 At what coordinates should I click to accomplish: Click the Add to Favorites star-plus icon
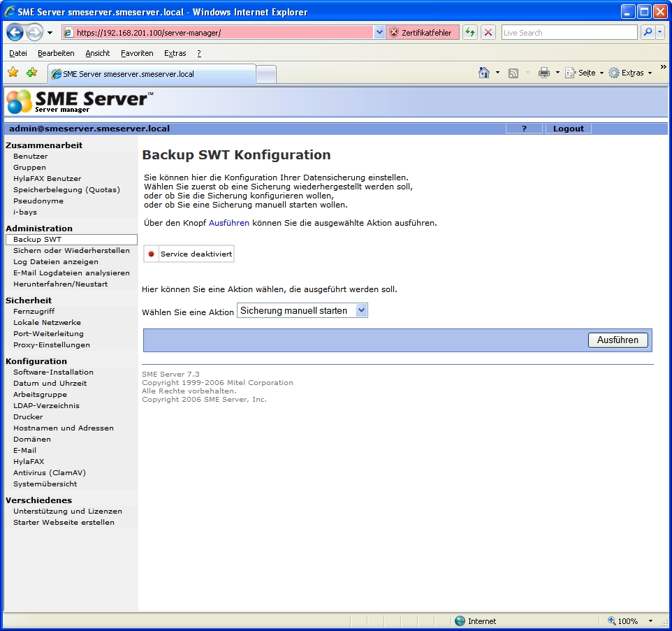[31, 73]
